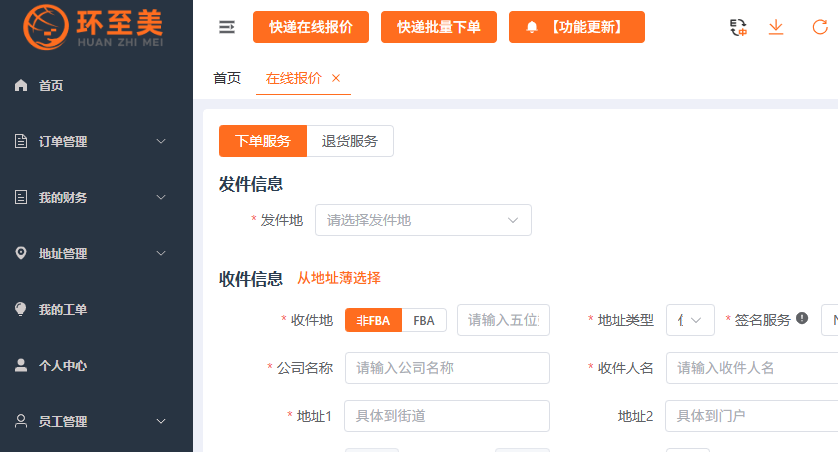This screenshot has height=452, width=838.
Task: Select the FBA option
Action: pyautogui.click(x=424, y=320)
